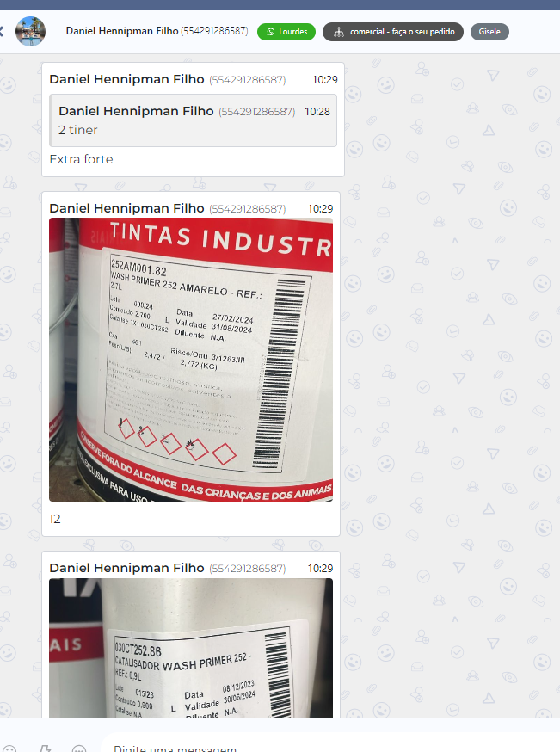Open the Wash Primer 252 Amarelo photo
This screenshot has width=560, height=752.
coord(191,360)
